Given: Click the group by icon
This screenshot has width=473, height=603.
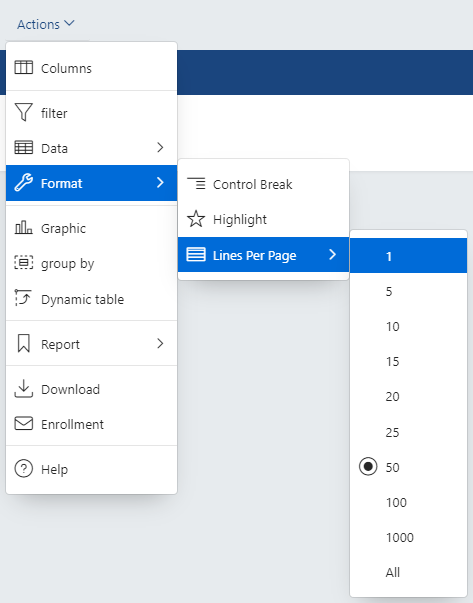Looking at the screenshot, I should pyautogui.click(x=23, y=263).
